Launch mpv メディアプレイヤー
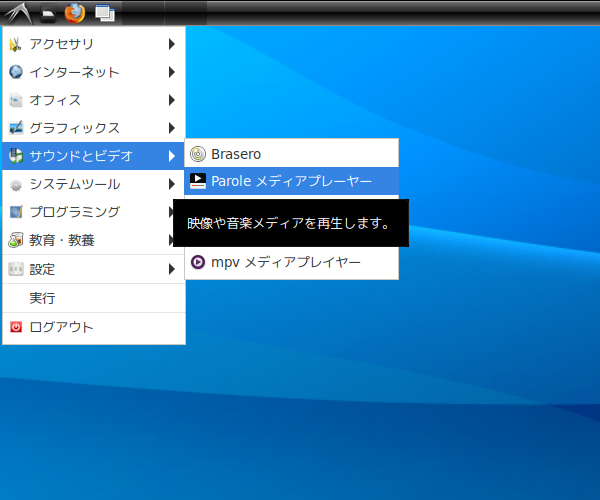Screen dimensions: 600x500 [292, 262]
